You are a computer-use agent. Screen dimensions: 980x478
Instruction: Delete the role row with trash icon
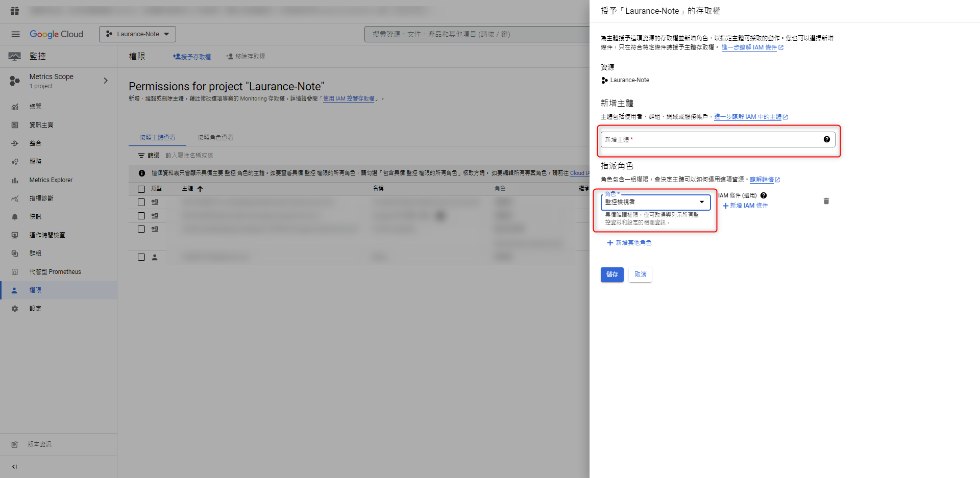pos(826,201)
